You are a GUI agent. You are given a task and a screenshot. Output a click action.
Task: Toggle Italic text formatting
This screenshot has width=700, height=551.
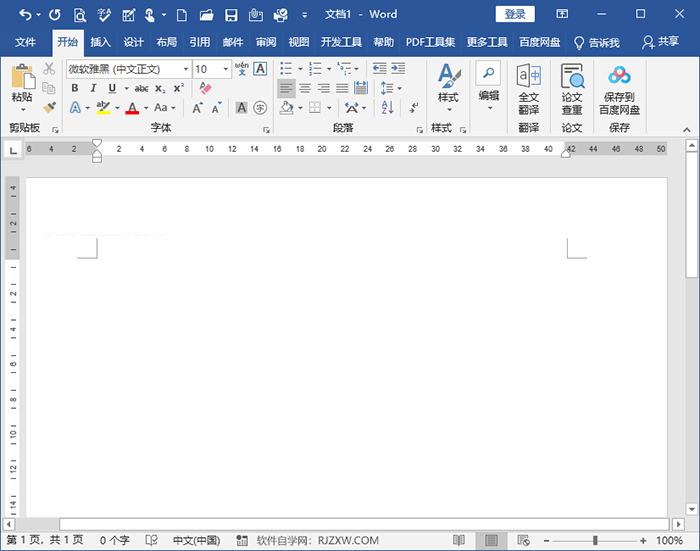pos(93,88)
